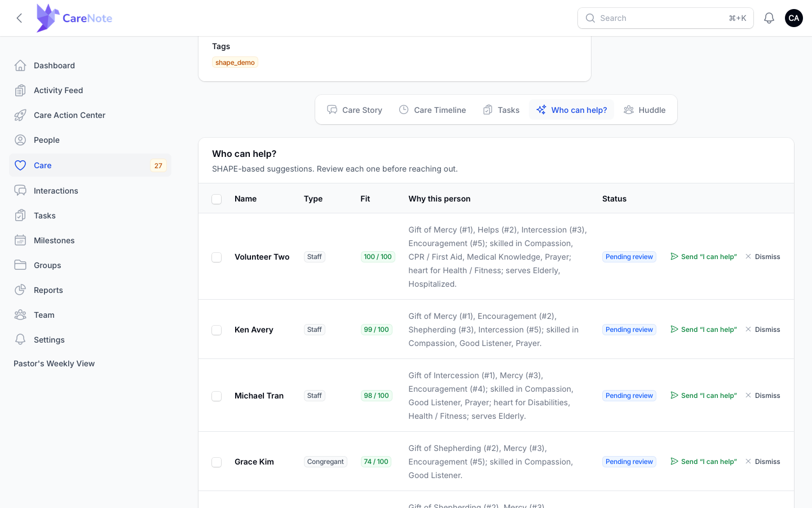
Task: Click the Settings bell icon in sidebar
Action: 20,340
